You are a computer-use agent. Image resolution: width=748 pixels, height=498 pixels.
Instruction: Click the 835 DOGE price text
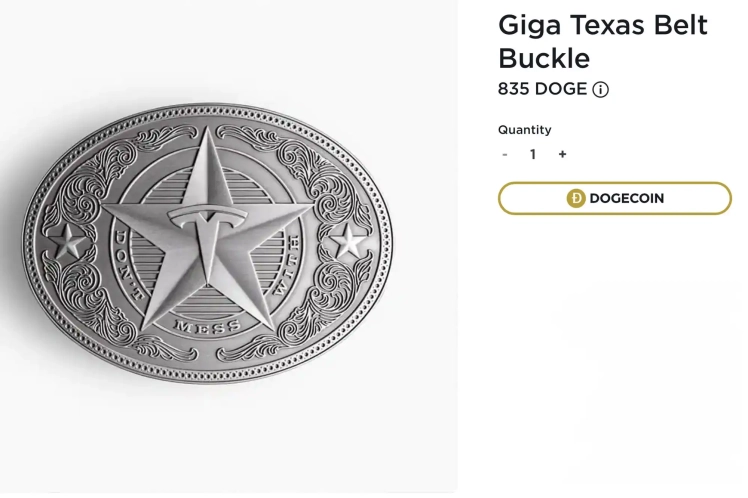point(542,89)
